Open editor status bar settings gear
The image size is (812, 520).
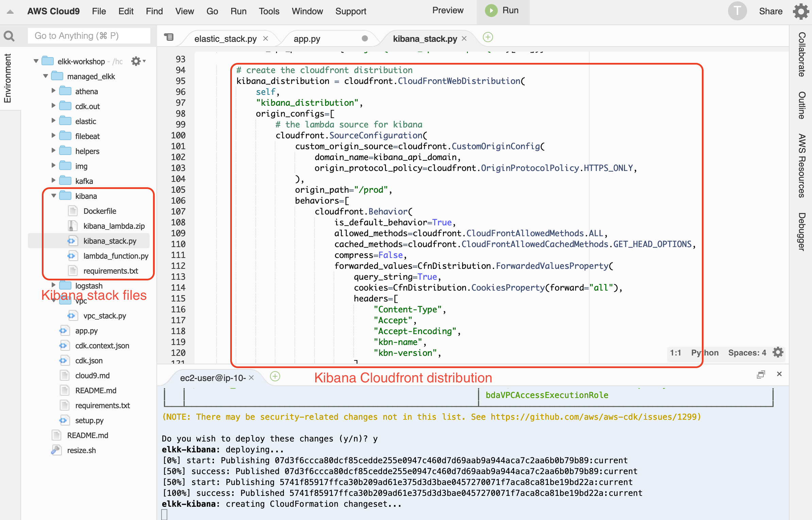coord(778,352)
